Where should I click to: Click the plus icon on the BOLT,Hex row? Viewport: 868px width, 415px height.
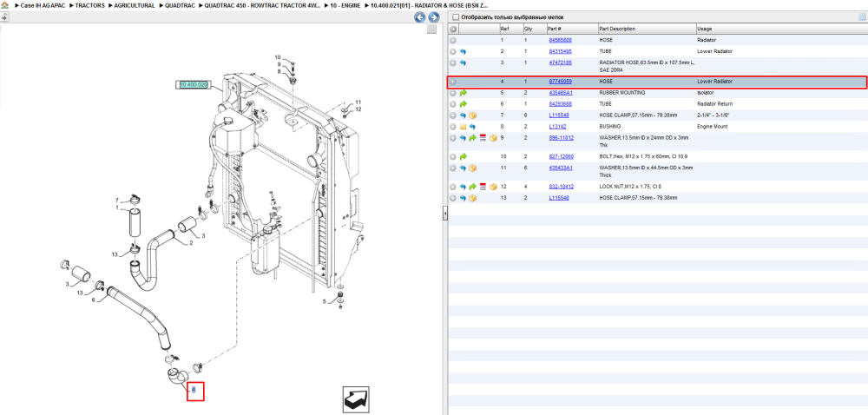[453, 156]
